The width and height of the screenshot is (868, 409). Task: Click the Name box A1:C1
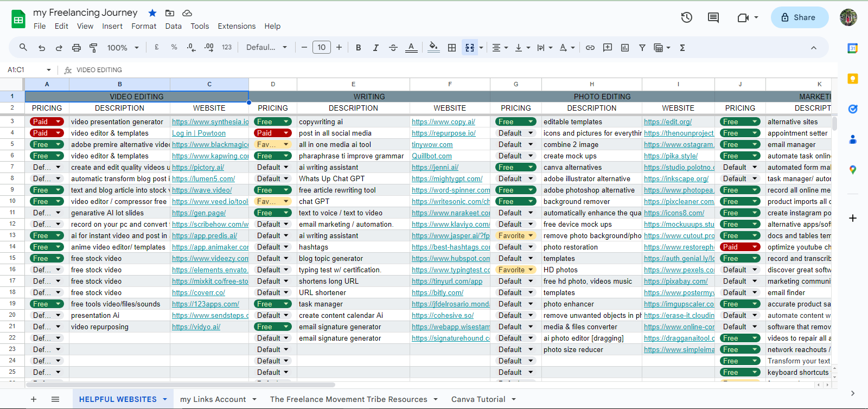point(29,69)
